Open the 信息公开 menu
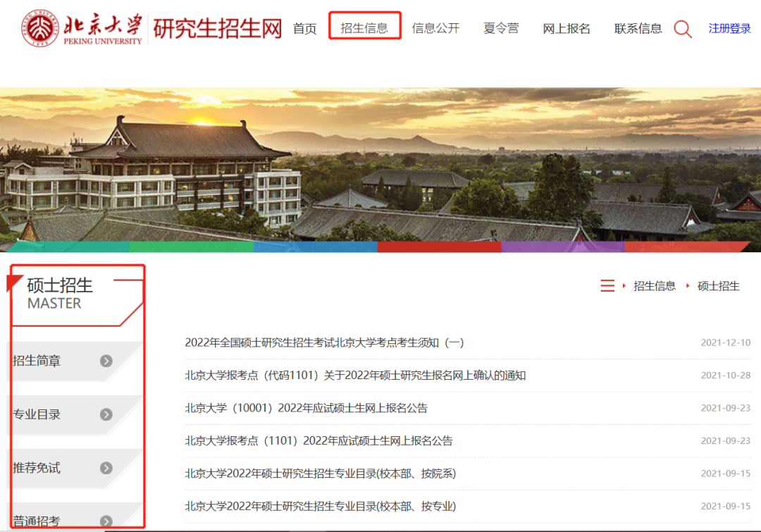Image resolution: width=761 pixels, height=532 pixels. pyautogui.click(x=435, y=28)
